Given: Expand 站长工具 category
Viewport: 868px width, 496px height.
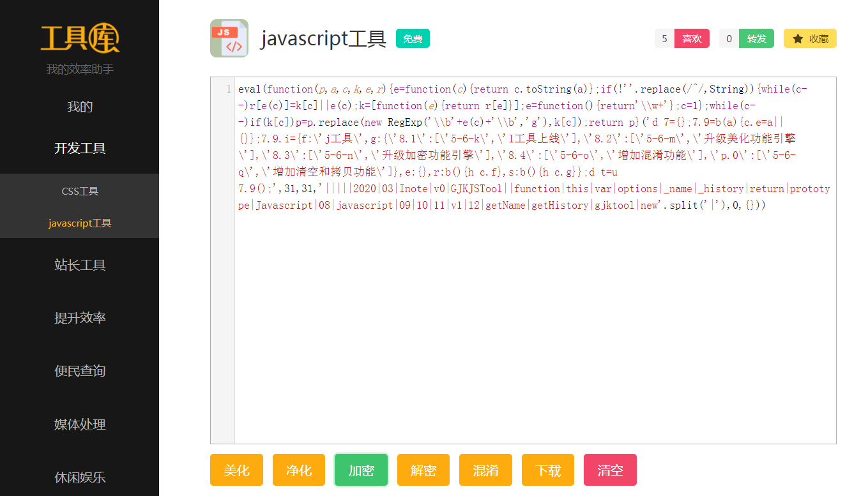Looking at the screenshot, I should click(80, 265).
